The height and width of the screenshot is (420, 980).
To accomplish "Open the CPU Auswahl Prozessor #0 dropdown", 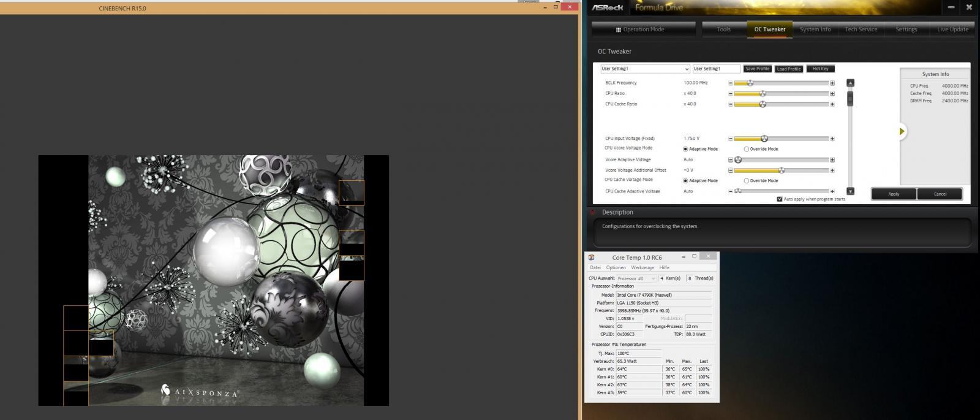I will [x=636, y=278].
